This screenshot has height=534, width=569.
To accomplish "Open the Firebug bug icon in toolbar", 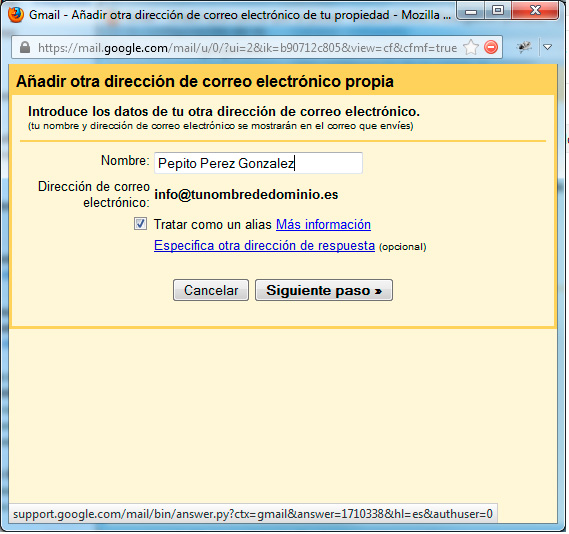I will pos(524,47).
